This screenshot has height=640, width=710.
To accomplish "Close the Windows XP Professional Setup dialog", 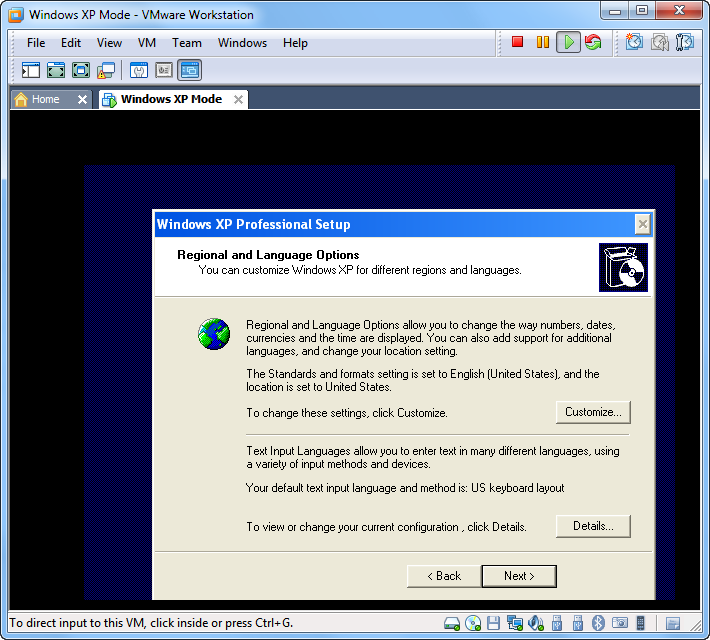I will tap(642, 224).
